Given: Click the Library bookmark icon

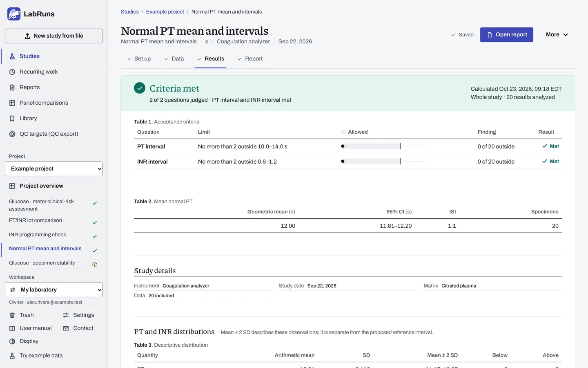Looking at the screenshot, I should (x=12, y=119).
